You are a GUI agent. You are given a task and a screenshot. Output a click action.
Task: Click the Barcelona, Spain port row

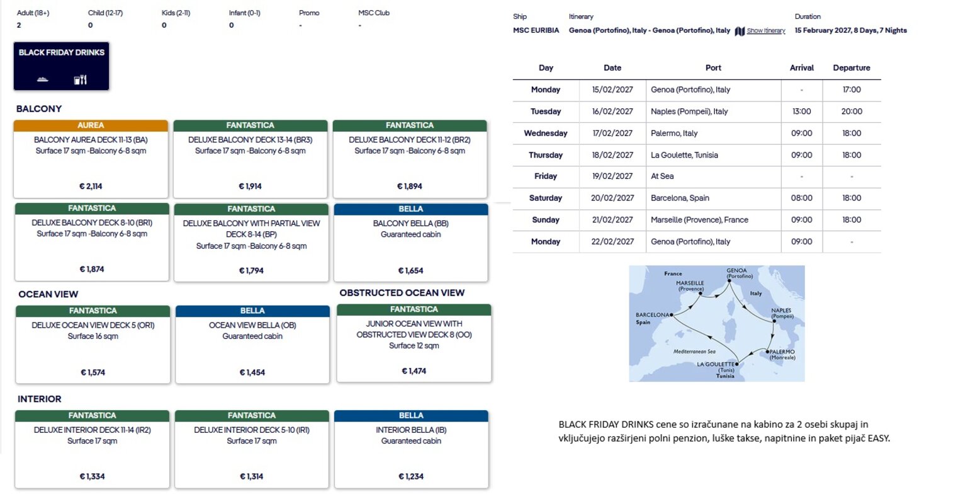pyautogui.click(x=697, y=198)
